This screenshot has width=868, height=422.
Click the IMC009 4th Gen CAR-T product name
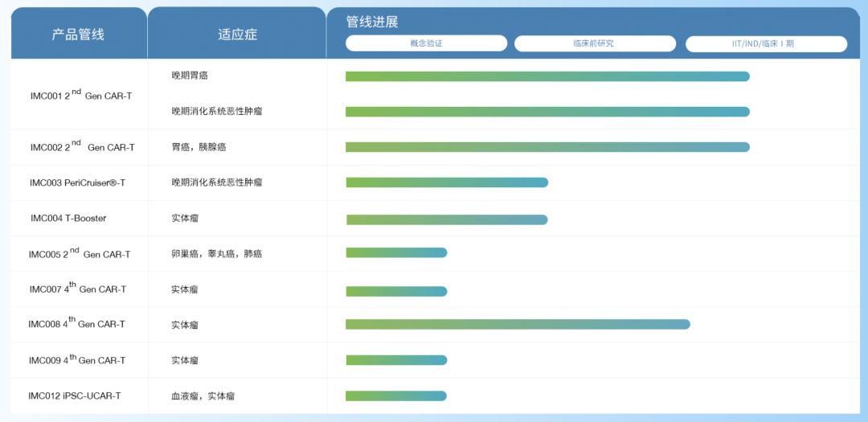[77, 358]
